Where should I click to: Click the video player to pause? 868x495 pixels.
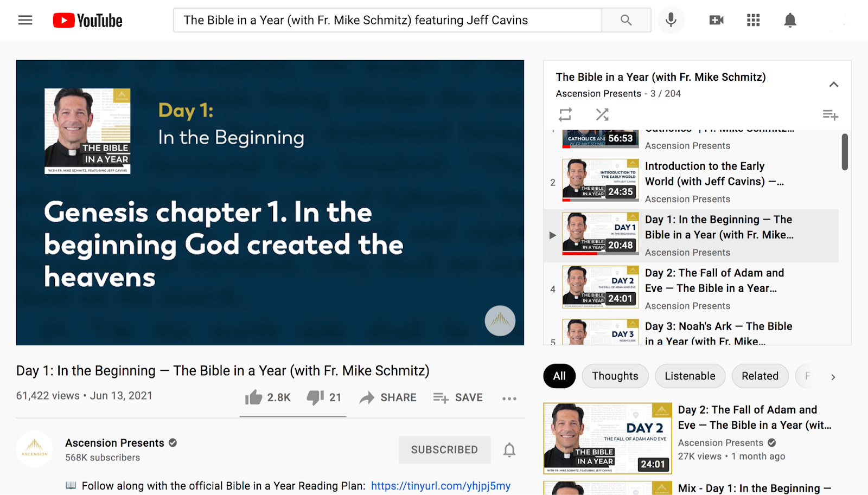(270, 202)
